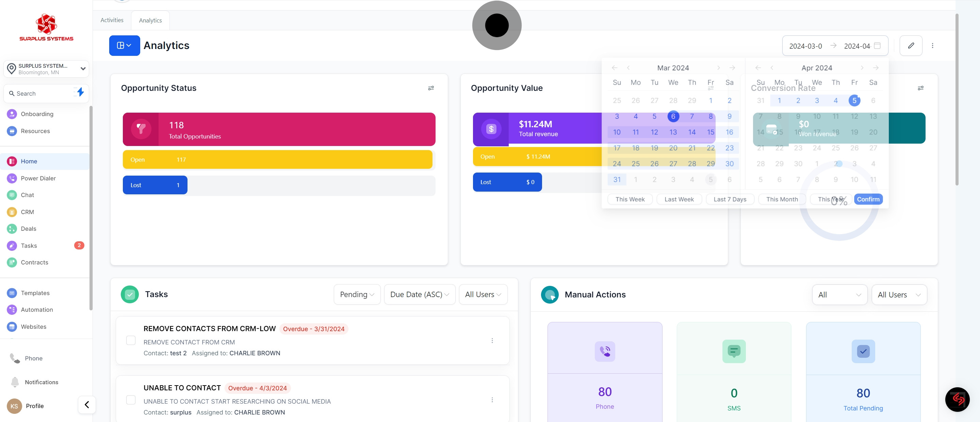Collapse sidebar with the left arrow
Image resolution: width=980 pixels, height=422 pixels.
pos(87,405)
